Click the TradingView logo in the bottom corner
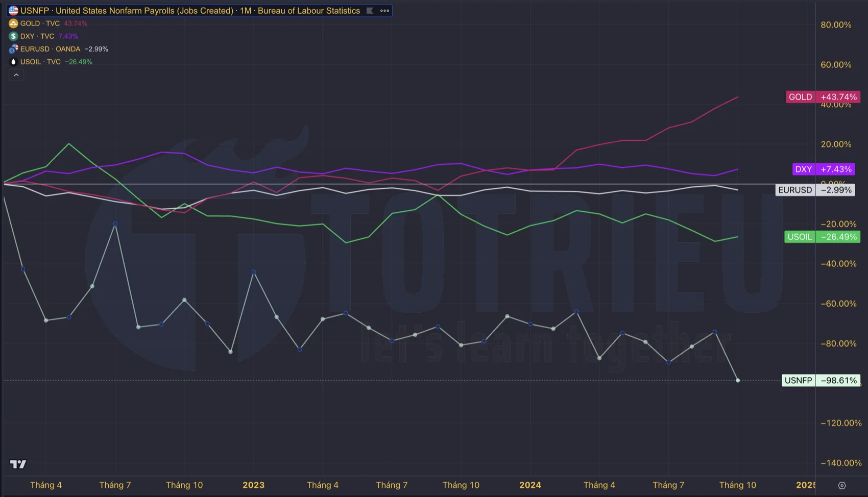Image resolution: width=868 pixels, height=497 pixels. coord(18,464)
